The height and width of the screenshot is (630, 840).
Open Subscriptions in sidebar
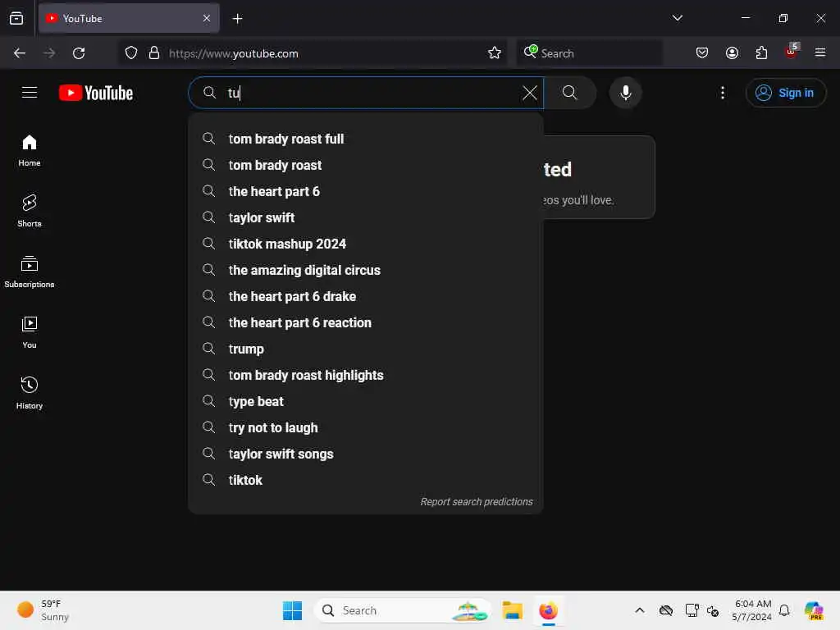coord(30,272)
